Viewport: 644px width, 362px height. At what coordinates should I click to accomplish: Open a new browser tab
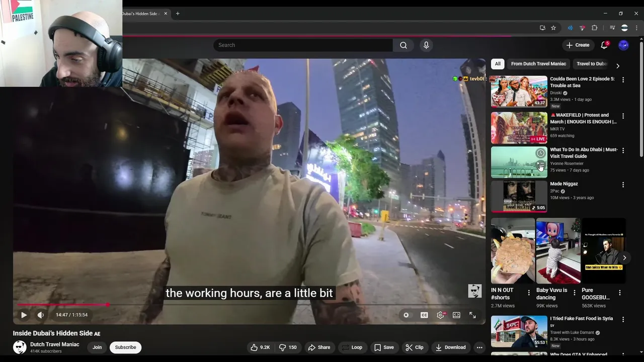click(x=178, y=14)
